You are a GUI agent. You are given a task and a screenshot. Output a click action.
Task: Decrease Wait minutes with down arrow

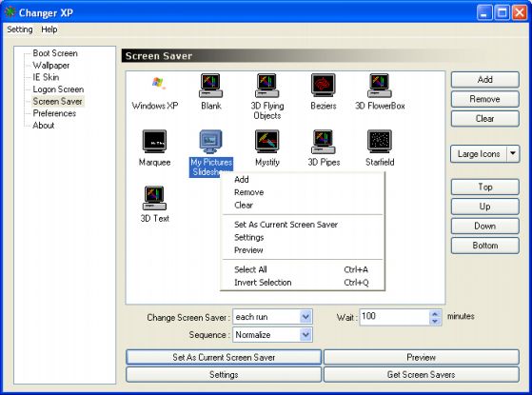pos(435,321)
